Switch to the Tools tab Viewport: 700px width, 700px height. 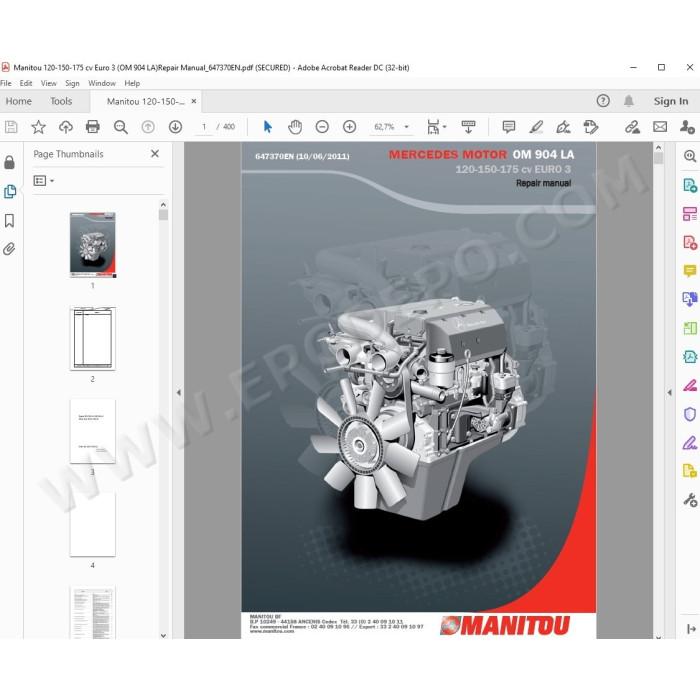point(61,101)
